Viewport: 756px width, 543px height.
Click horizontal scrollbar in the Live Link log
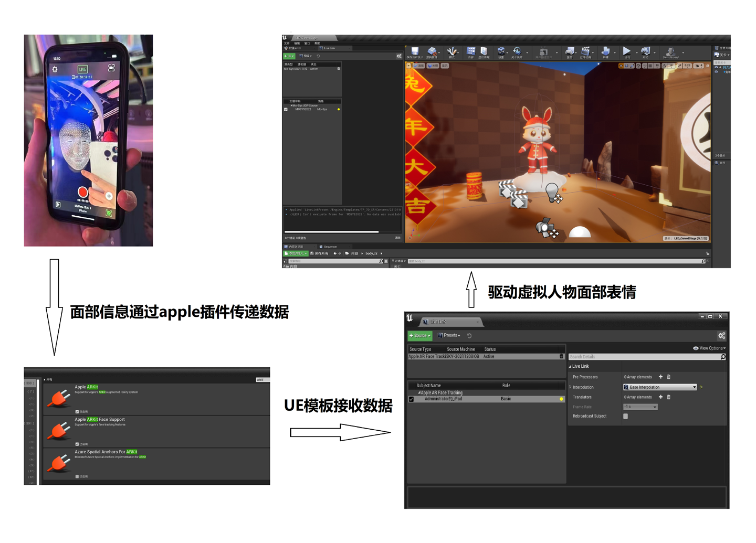point(331,231)
